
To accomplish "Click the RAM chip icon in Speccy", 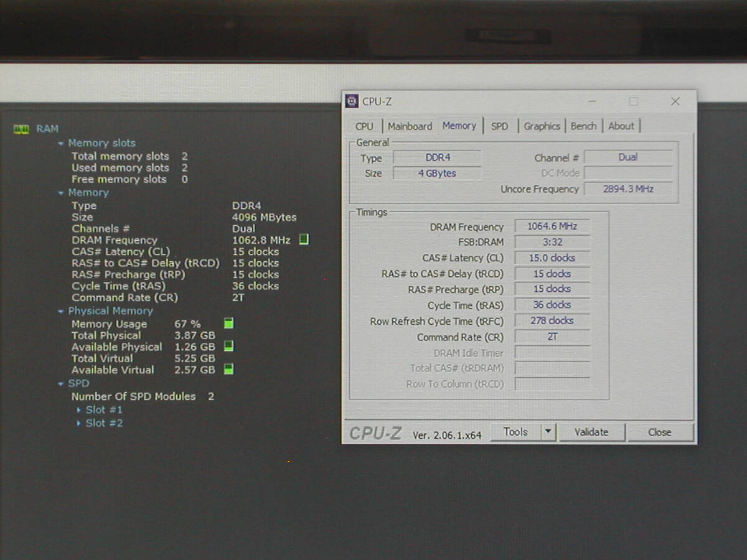I will click(21, 129).
